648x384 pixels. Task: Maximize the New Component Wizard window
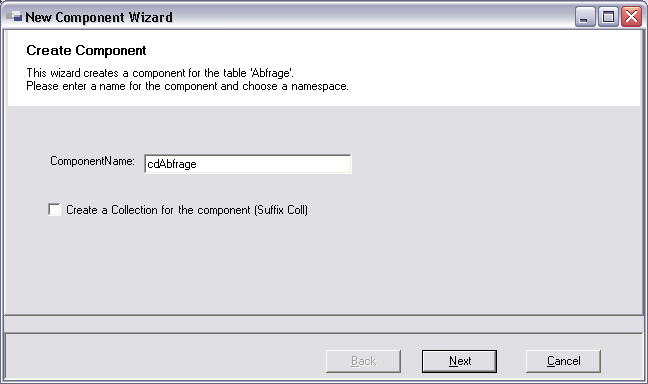coord(608,17)
